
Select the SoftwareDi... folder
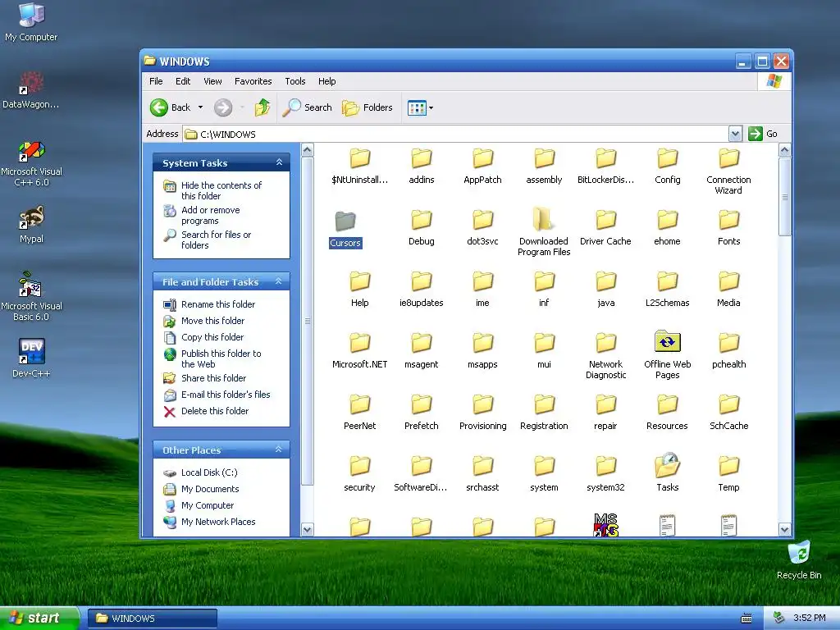[x=421, y=473]
